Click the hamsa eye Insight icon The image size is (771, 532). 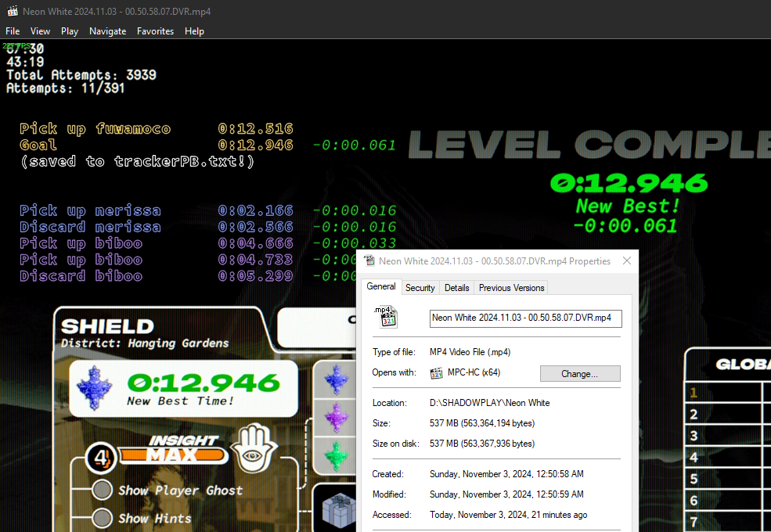click(x=254, y=448)
